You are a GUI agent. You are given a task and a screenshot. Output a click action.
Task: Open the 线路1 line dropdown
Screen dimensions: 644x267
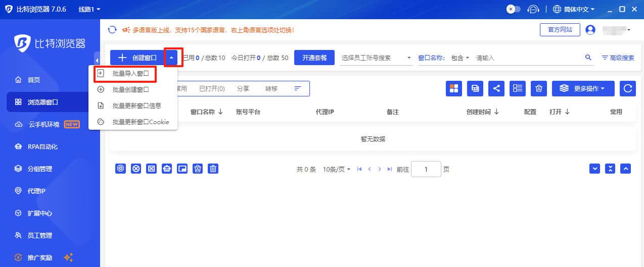point(89,9)
